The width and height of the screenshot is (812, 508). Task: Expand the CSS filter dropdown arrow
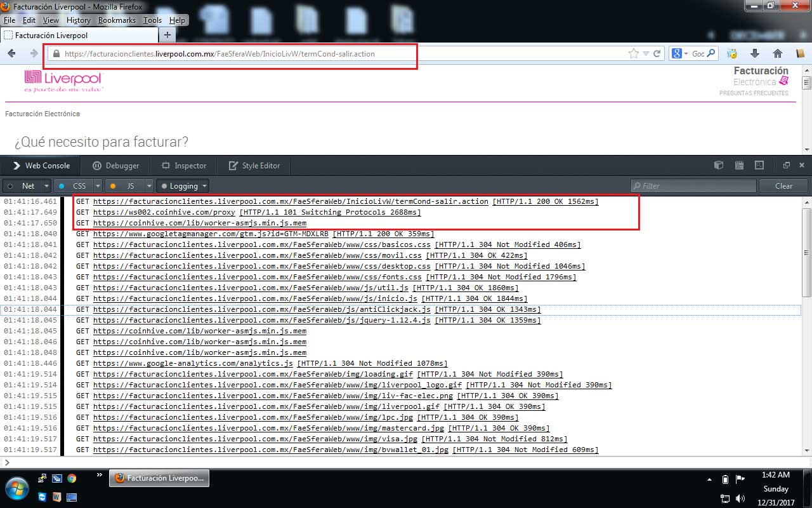pos(98,186)
